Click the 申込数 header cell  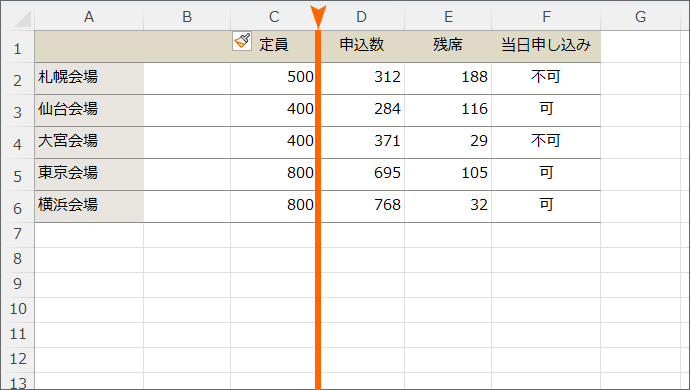[361, 47]
